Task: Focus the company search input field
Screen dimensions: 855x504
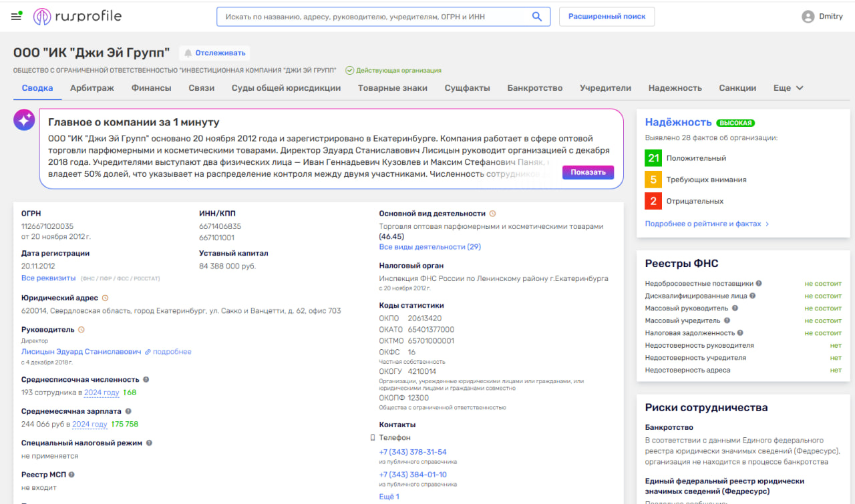Action: pos(374,17)
